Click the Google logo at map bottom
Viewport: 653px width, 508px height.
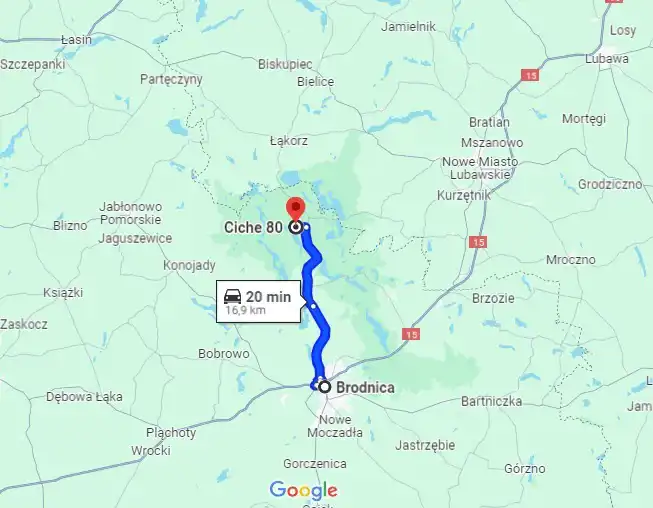[x=304, y=490]
